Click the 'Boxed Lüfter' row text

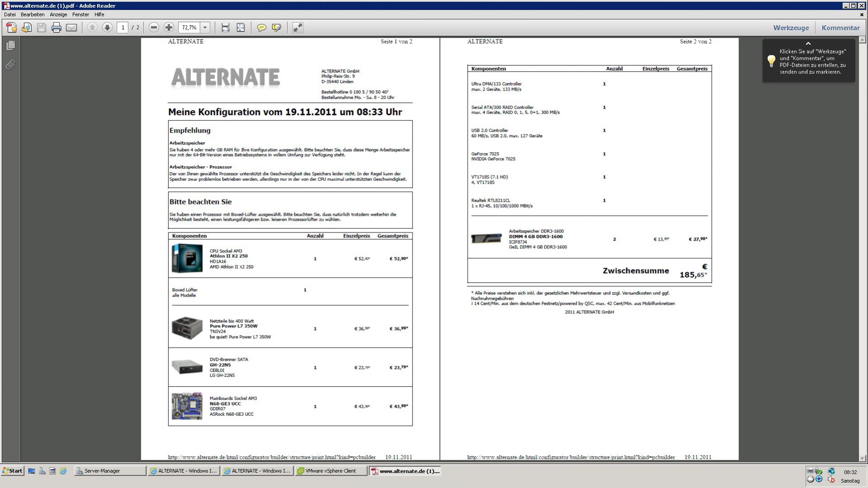(185, 290)
